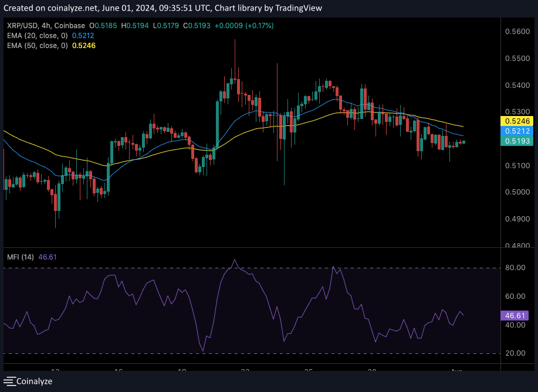
Task: Click the purple 46.61 MFI value tag
Action: coord(515,315)
